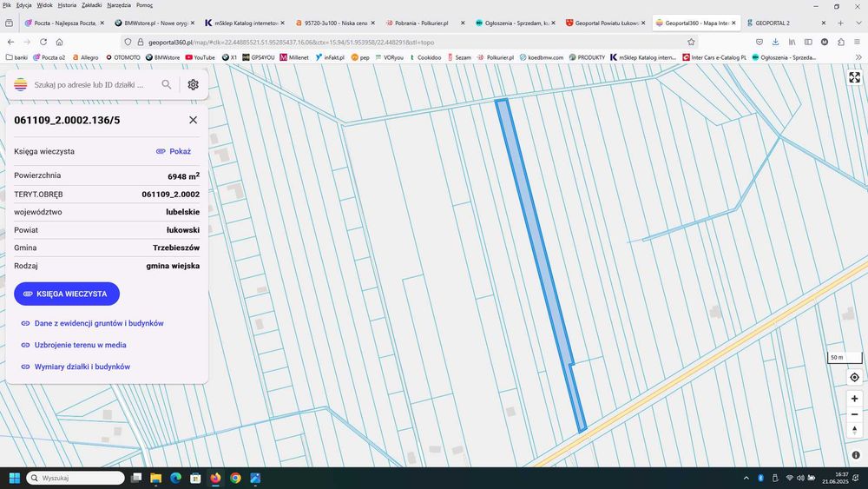Switch to mSklep Katalog internetowy tab
868x489 pixels.
click(x=245, y=23)
